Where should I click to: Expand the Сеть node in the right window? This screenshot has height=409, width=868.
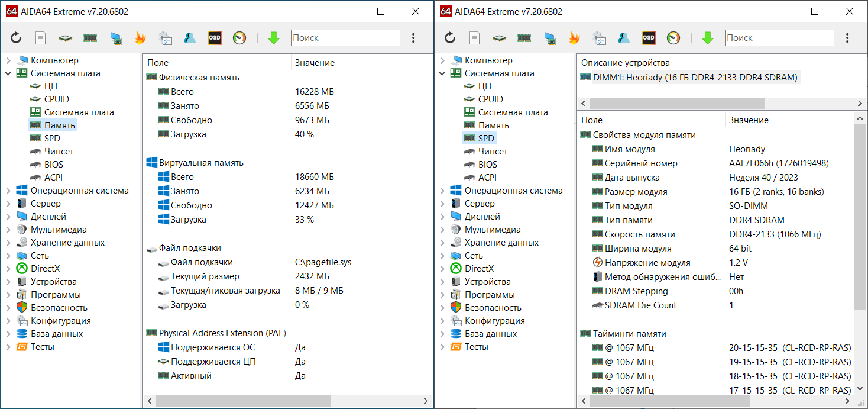(442, 256)
